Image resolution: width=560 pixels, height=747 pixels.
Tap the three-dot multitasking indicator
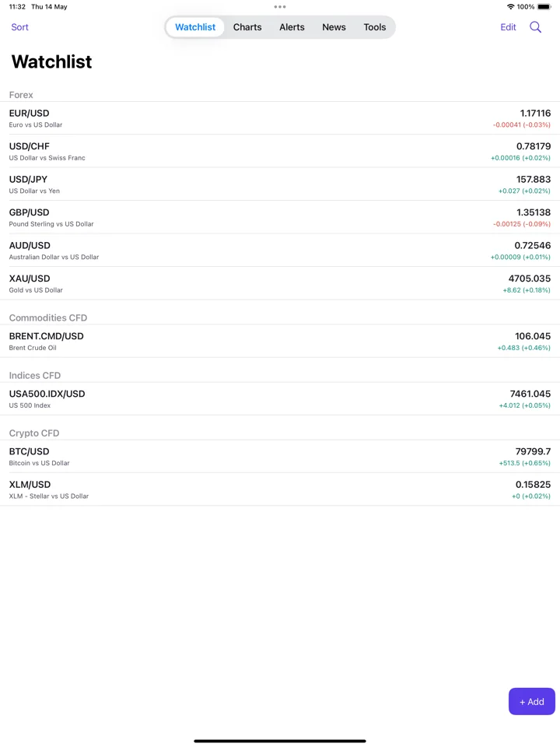(280, 7)
